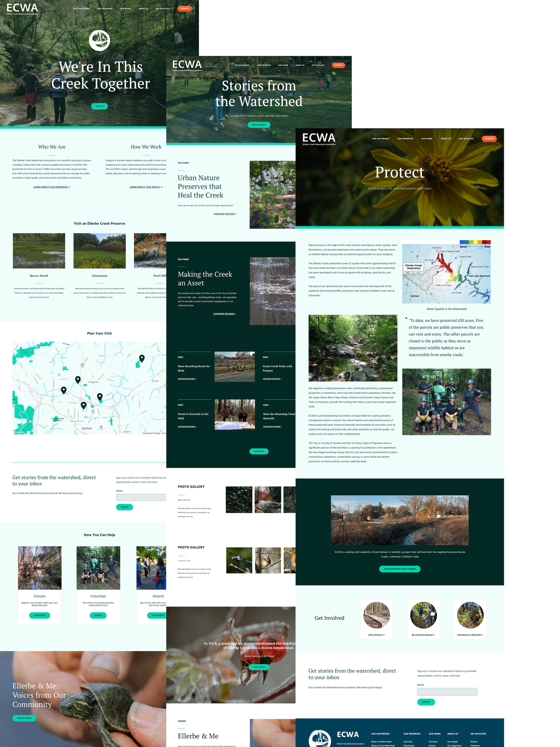This screenshot has width=560, height=747.
Task: Open Volunteer for a Work Day circular image
Action: [x=470, y=615]
